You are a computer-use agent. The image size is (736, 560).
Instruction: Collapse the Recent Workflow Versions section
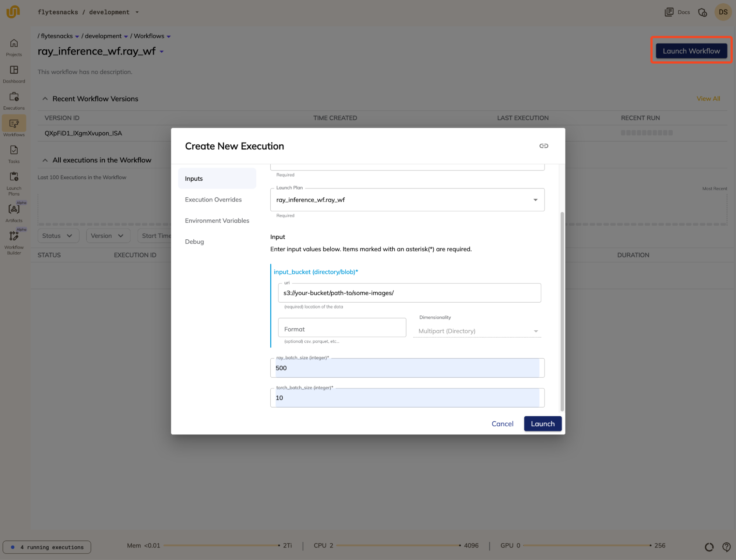coord(45,99)
